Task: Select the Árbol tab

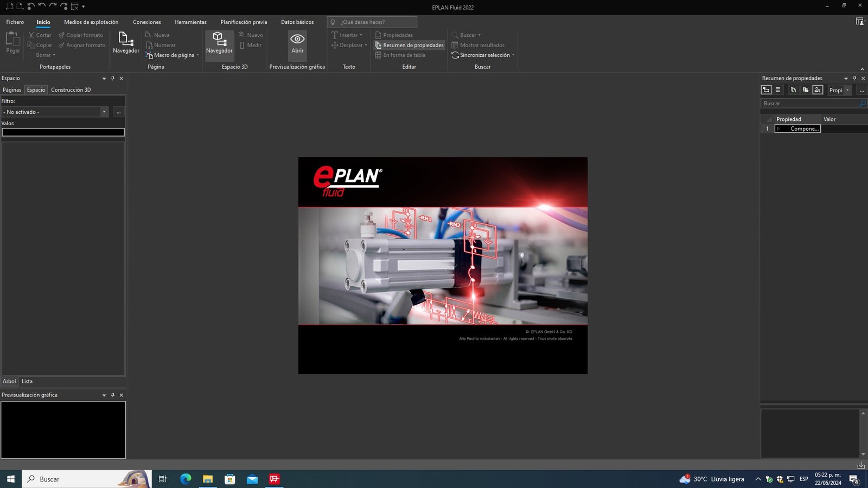Action: pos(9,381)
